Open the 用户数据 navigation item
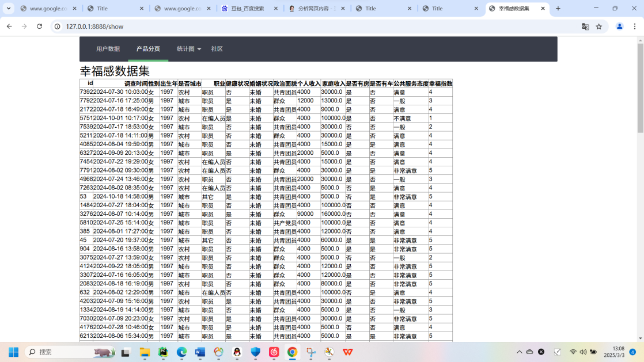The width and height of the screenshot is (644, 362). (x=108, y=49)
